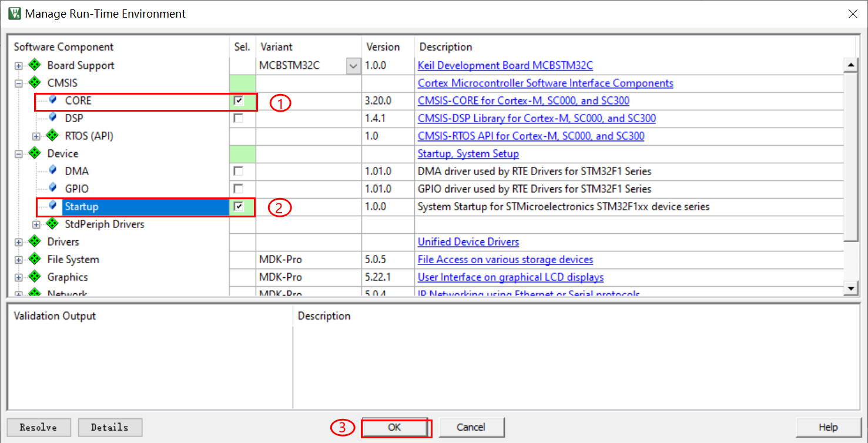Select the DMA row in the tree

tap(77, 171)
